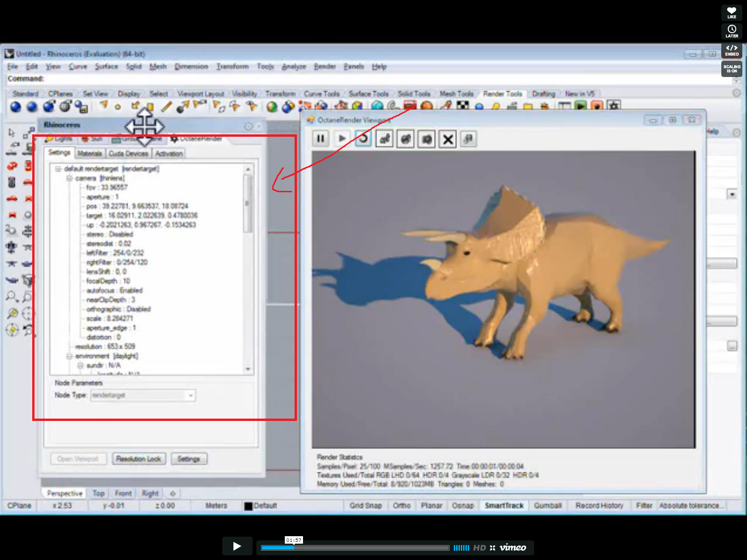This screenshot has width=747, height=560.
Task: Toggle Osnap in the status bar
Action: (x=463, y=505)
